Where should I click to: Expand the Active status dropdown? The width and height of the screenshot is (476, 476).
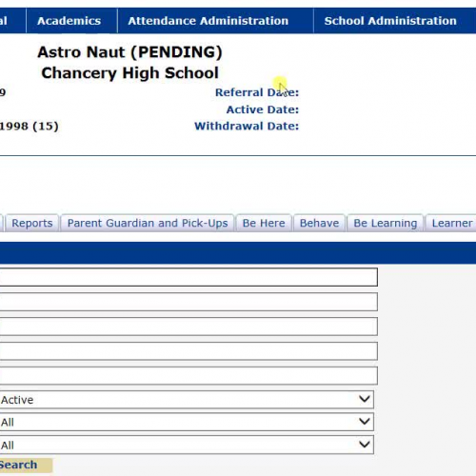tap(187, 400)
